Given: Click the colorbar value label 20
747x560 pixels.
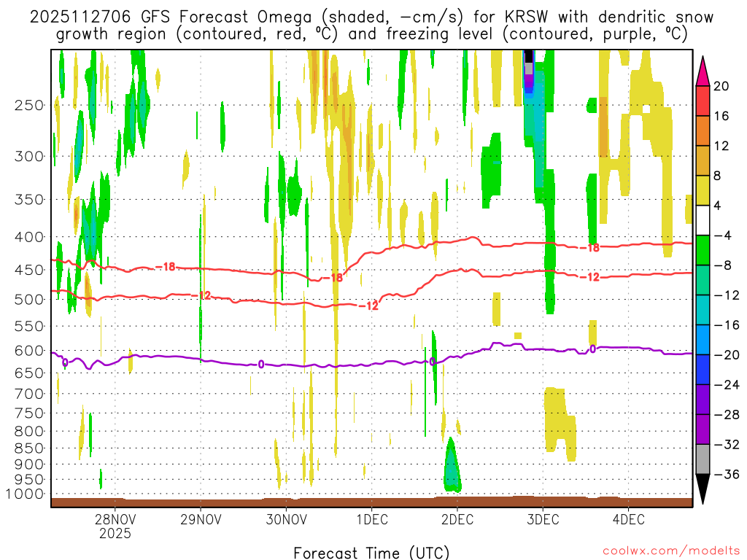Looking at the screenshot, I should [x=721, y=86].
